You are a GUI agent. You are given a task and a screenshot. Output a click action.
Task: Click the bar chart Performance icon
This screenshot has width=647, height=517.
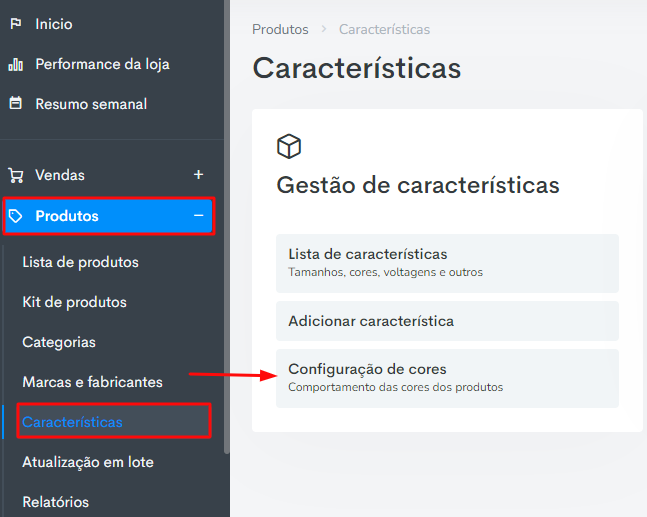tap(16, 64)
